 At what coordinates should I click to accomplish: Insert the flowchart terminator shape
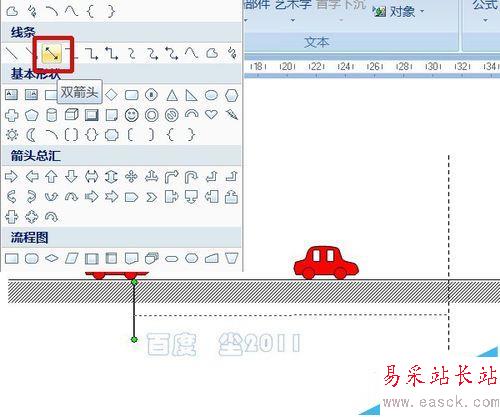tap(172, 259)
